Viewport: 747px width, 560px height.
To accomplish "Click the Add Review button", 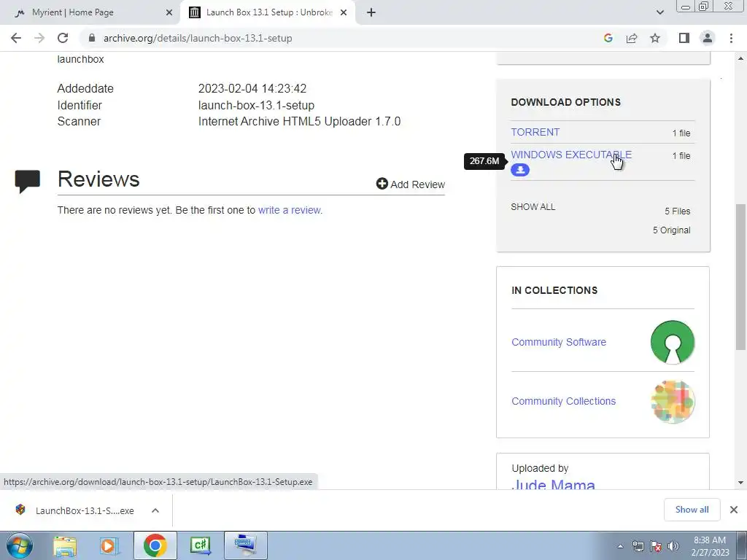I will point(411,184).
